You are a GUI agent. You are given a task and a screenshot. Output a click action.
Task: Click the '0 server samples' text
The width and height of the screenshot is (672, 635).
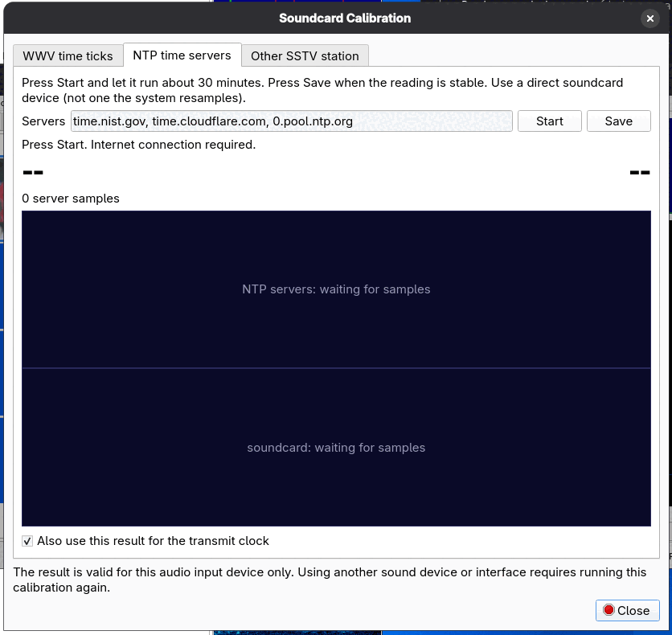pos(71,199)
